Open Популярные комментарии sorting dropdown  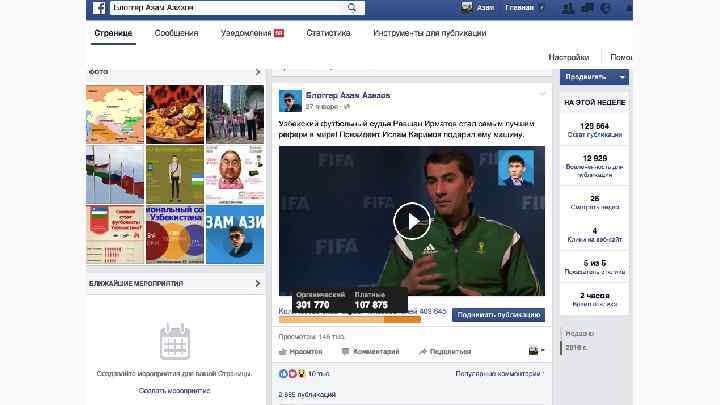tap(499, 374)
